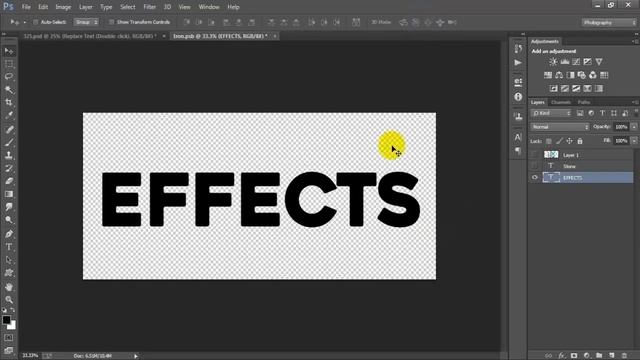The width and height of the screenshot is (640, 360).
Task: Select the Hand tool
Action: [9, 287]
